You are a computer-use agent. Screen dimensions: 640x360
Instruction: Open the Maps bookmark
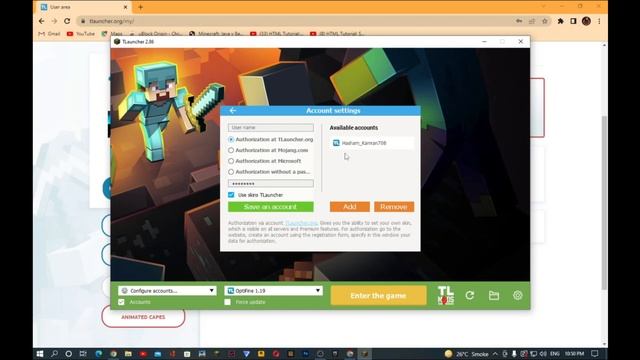point(112,34)
